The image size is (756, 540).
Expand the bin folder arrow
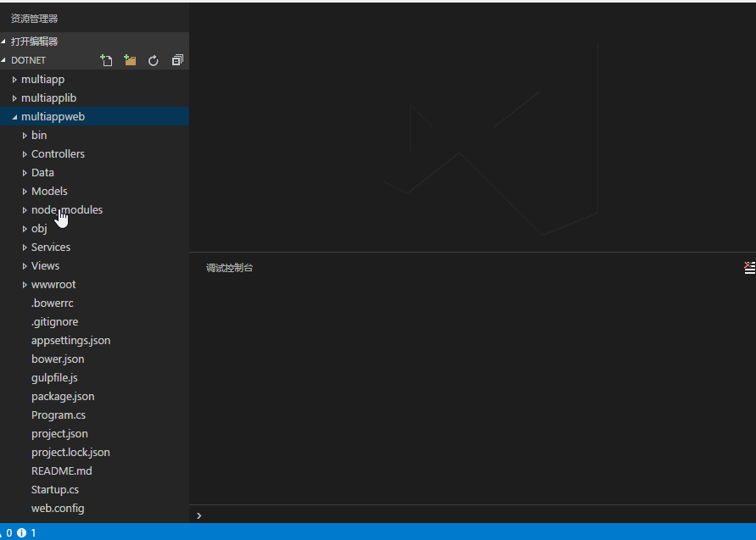click(25, 136)
